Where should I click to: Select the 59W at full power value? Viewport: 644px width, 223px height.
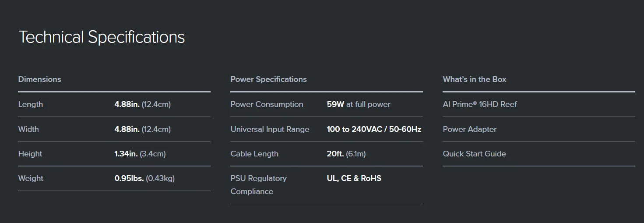pos(358,104)
